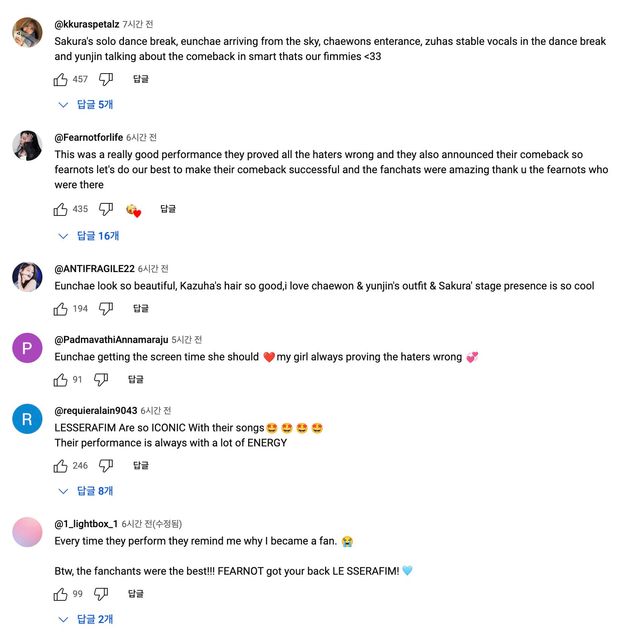
Task: Dislike the @ANTIFRAGILE22 comment
Action: [x=106, y=309]
